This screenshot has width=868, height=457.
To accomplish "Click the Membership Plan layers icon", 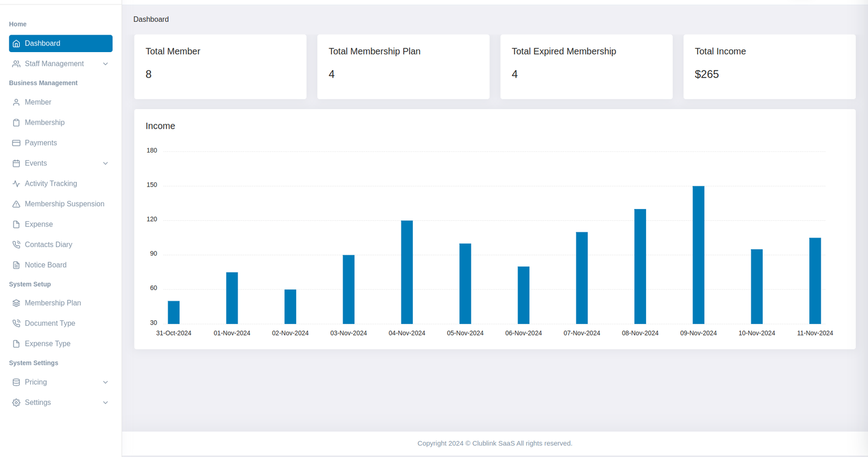I will point(16,303).
